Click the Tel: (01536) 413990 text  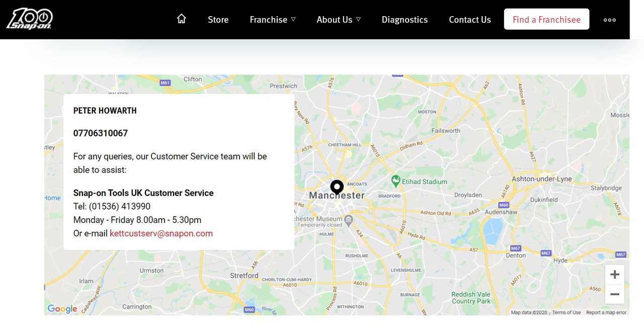112,206
